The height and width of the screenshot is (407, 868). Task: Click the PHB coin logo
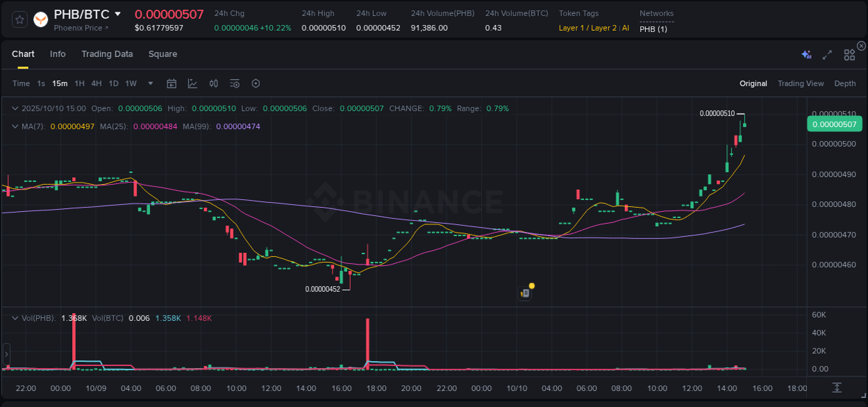40,19
